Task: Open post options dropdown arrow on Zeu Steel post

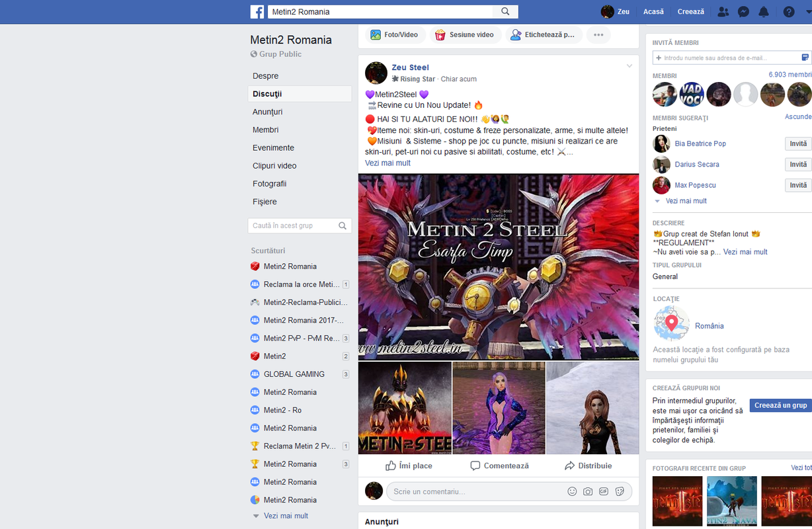Action: point(629,66)
